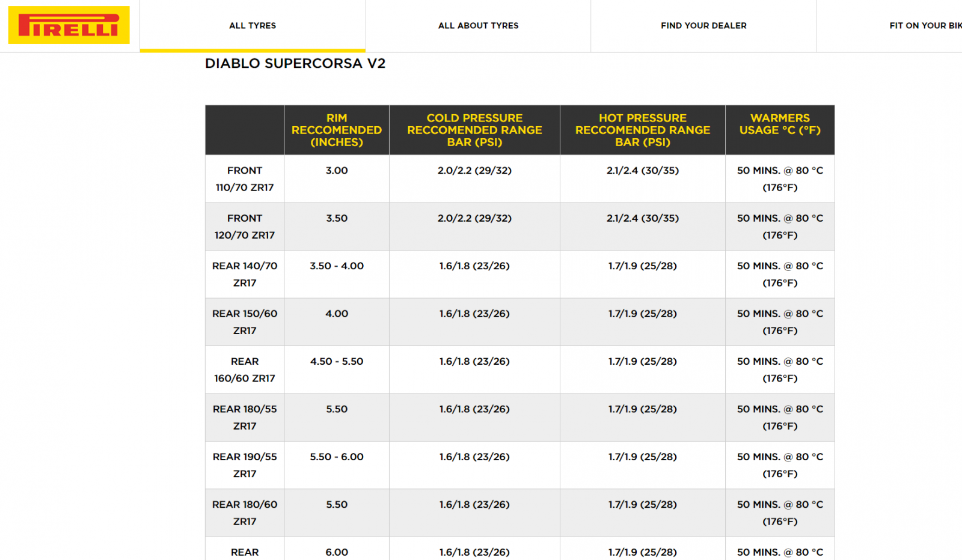
Task: Select the Cold Pressure column header
Action: tap(474, 130)
